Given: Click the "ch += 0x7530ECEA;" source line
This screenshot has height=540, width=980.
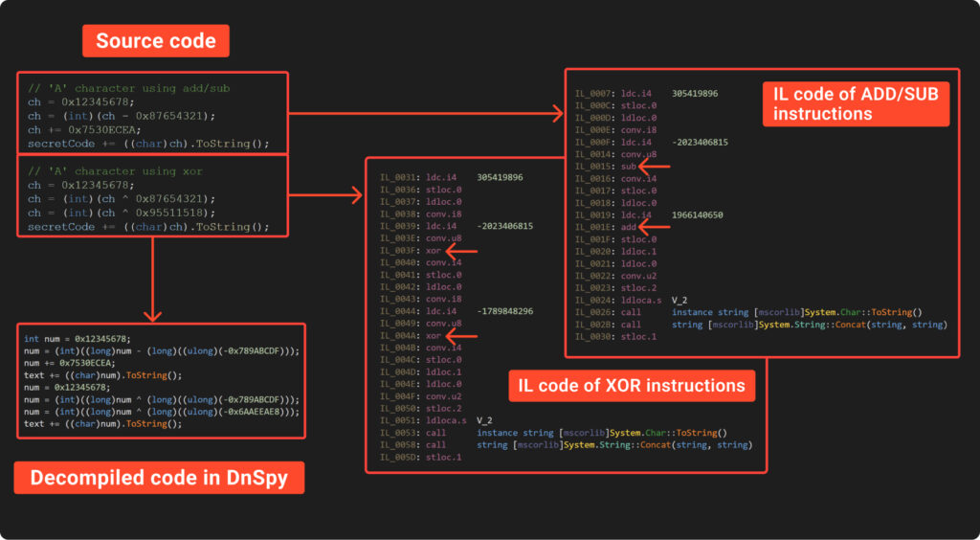Looking at the screenshot, I should tap(84, 130).
